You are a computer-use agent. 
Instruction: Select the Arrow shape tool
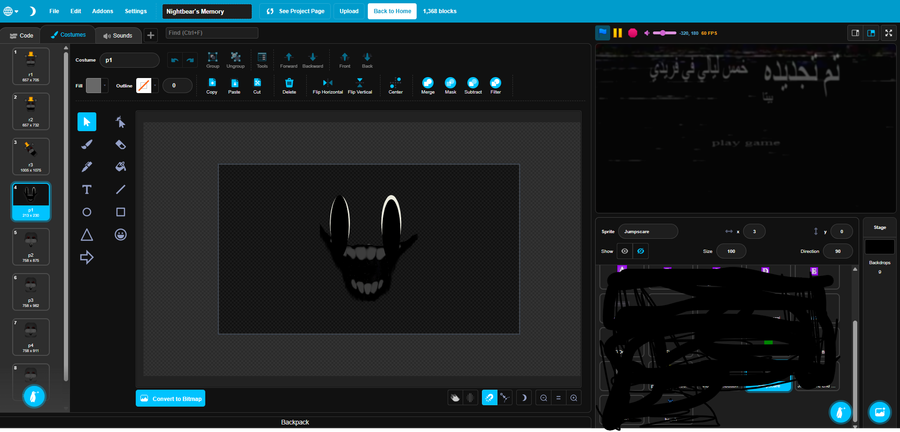coord(87,258)
